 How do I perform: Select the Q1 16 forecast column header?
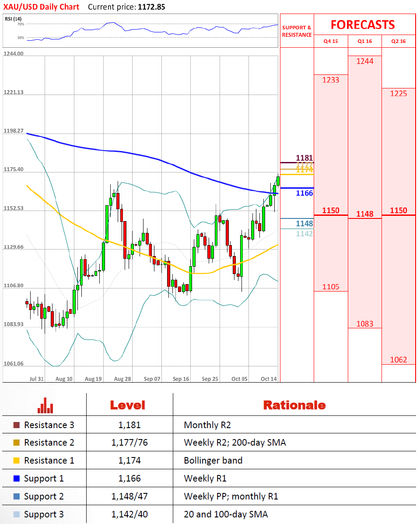pos(364,41)
